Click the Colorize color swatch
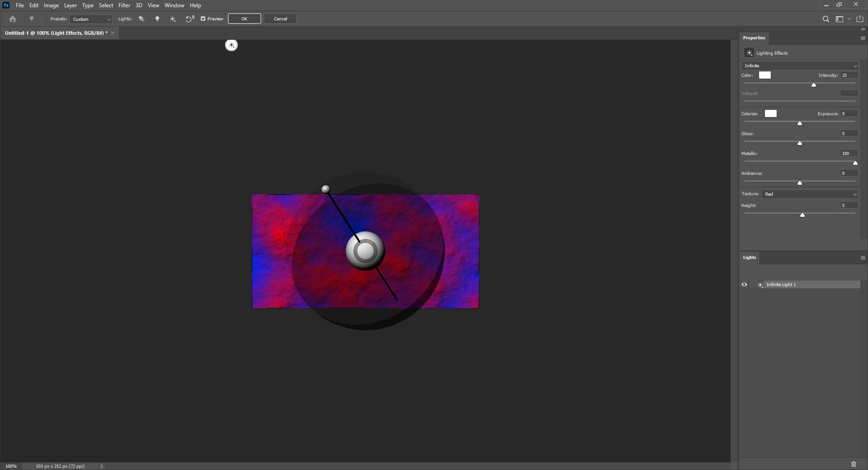The width and height of the screenshot is (868, 470). [x=770, y=113]
